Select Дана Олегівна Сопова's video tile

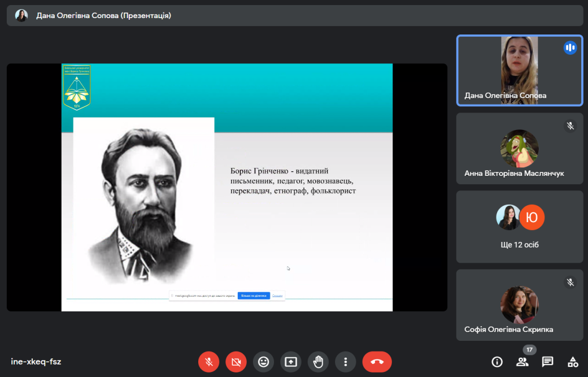(519, 71)
